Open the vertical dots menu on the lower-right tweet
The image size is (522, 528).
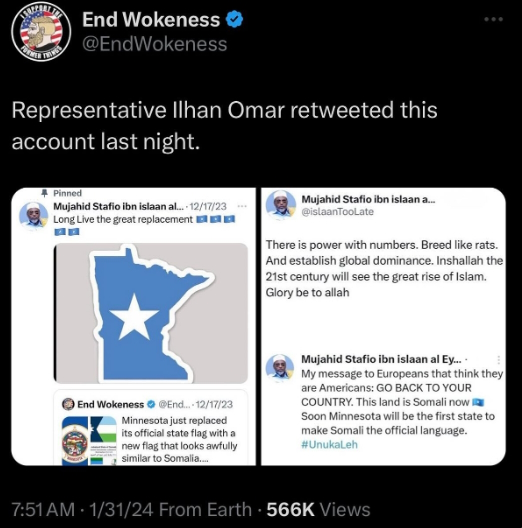499,360
